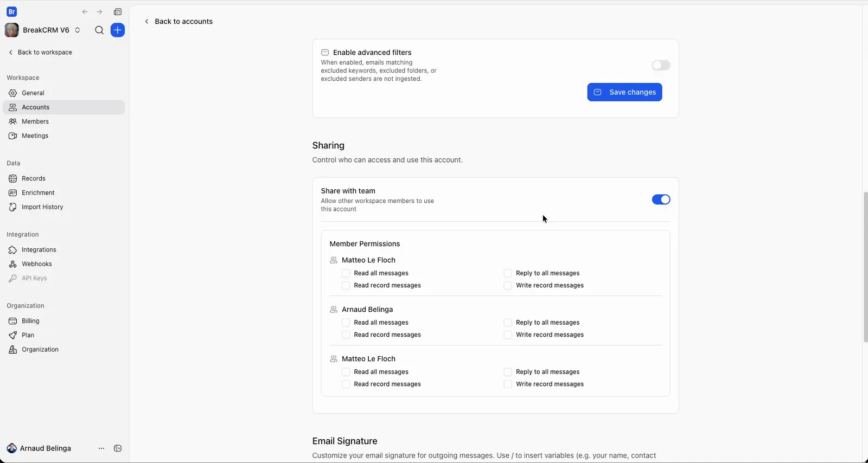Screen dimensions: 868x463
Task: Click the Enable advanced filters title text
Action: (x=372, y=53)
